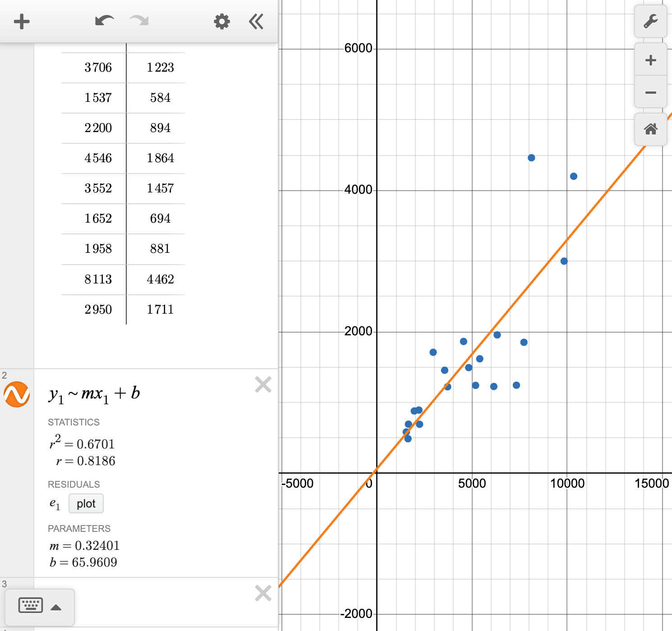Plot the residuals e1

click(x=86, y=503)
